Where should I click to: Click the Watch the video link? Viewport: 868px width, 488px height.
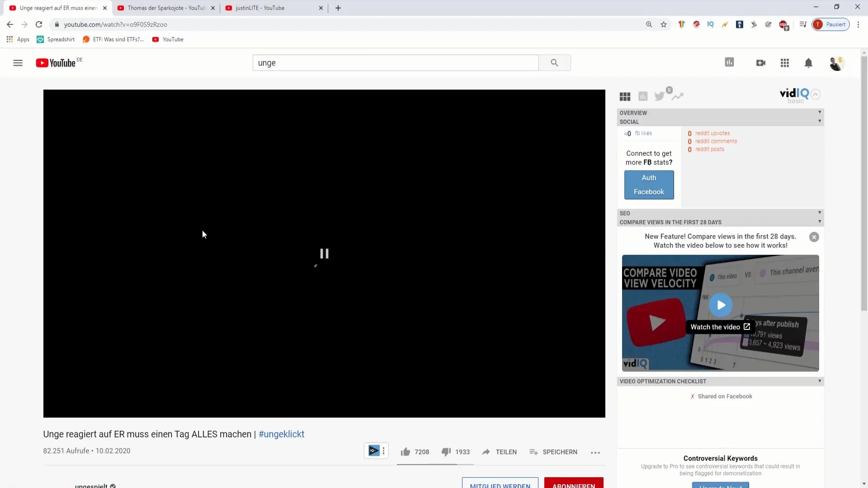click(x=720, y=327)
